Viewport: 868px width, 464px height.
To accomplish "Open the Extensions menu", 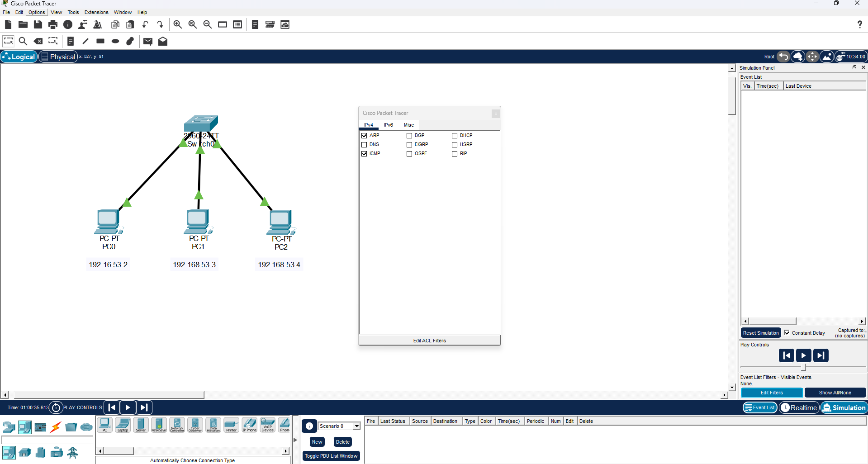I will pyautogui.click(x=96, y=12).
